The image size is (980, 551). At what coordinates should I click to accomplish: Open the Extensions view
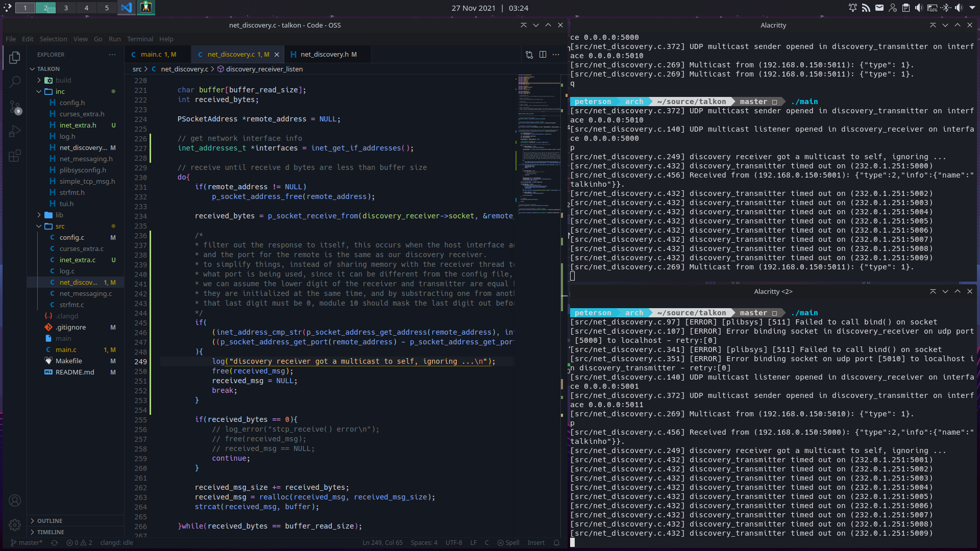coord(15,156)
